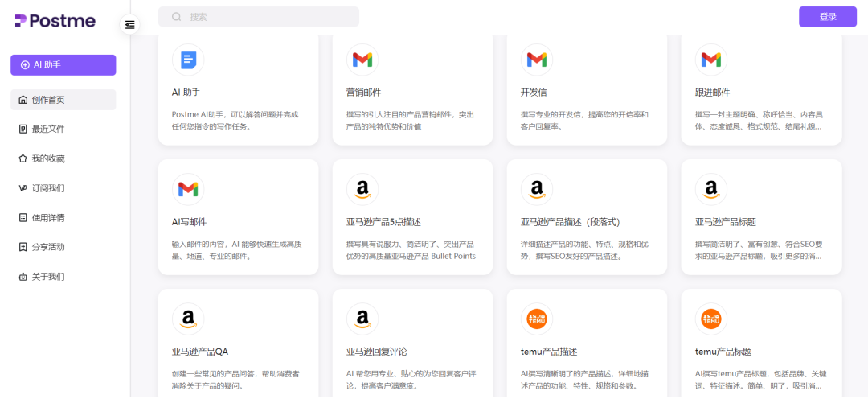Click the Temu icon of temu产品描述 card
The height and width of the screenshot is (399, 868).
[x=537, y=319]
